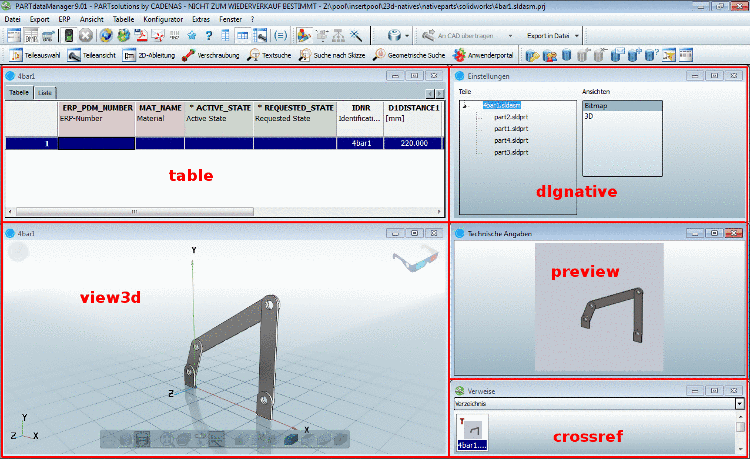Viewport: 750px width, 459px height.
Task: Click the hierarchy tree toolbar icon
Action: pyautogui.click(x=339, y=36)
